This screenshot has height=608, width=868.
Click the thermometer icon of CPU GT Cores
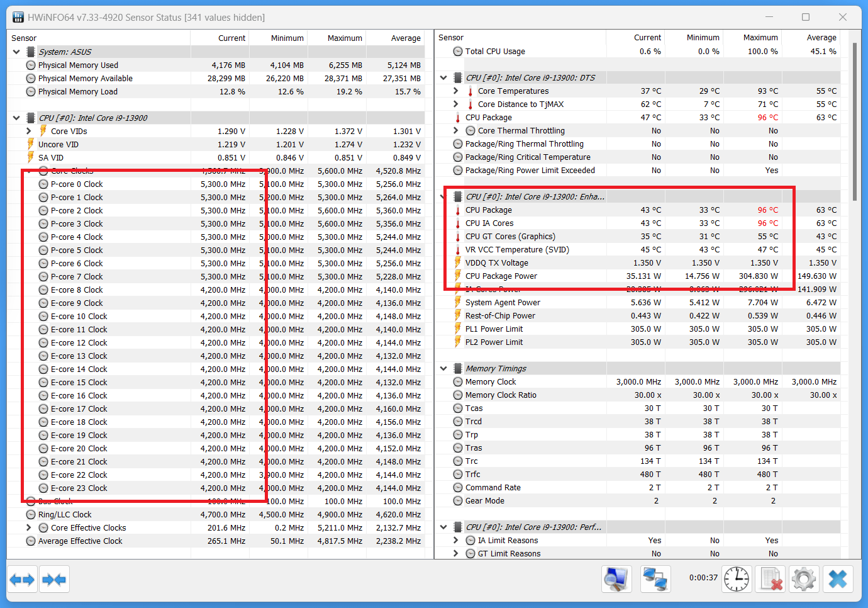click(x=458, y=237)
